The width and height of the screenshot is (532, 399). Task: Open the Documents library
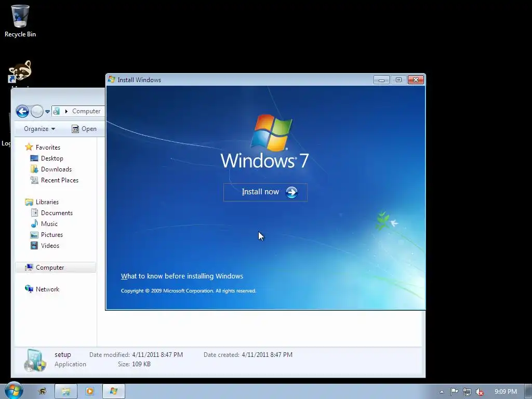pyautogui.click(x=57, y=212)
